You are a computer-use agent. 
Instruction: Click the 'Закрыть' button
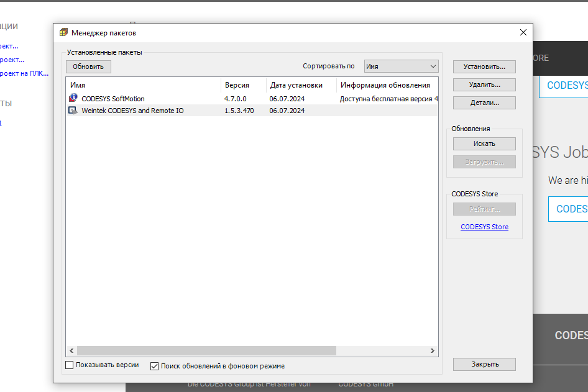(484, 364)
